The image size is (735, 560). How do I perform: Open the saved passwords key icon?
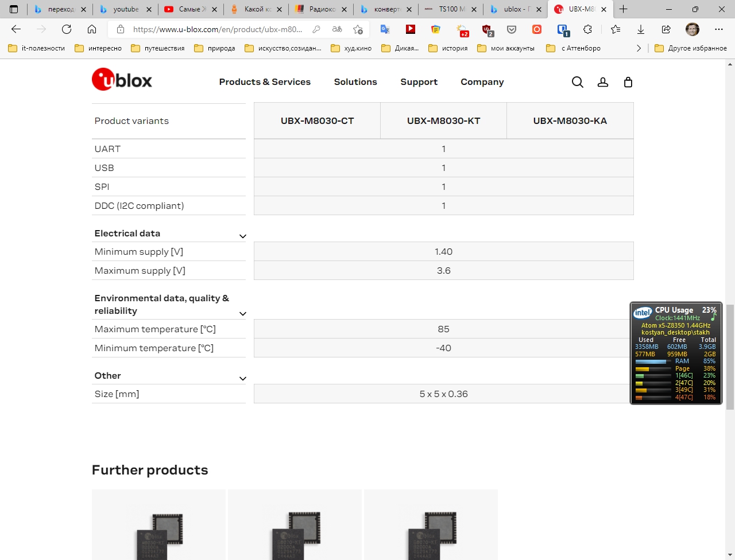316,29
